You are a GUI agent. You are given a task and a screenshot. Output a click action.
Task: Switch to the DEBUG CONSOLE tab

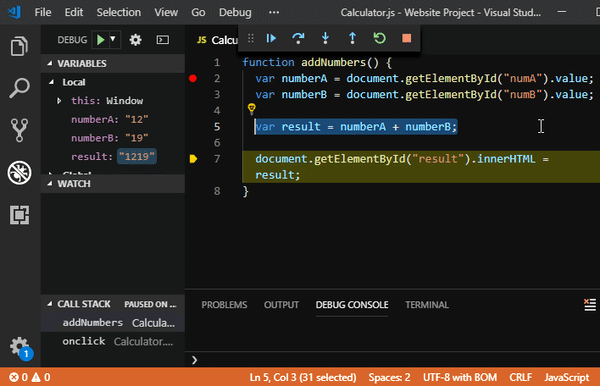coord(352,305)
